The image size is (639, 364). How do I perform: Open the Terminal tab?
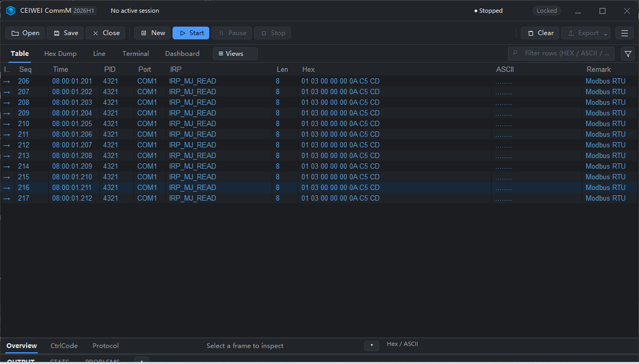136,54
